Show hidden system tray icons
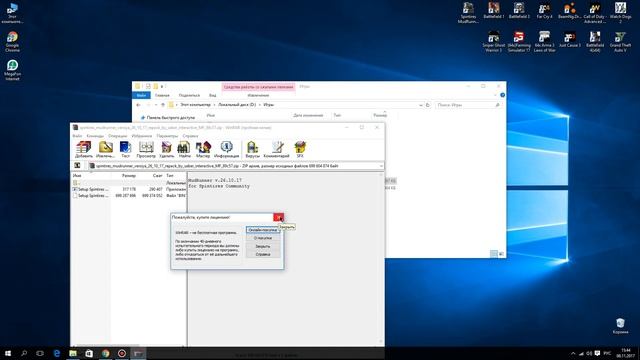This screenshot has height=360, width=640. click(x=573, y=353)
